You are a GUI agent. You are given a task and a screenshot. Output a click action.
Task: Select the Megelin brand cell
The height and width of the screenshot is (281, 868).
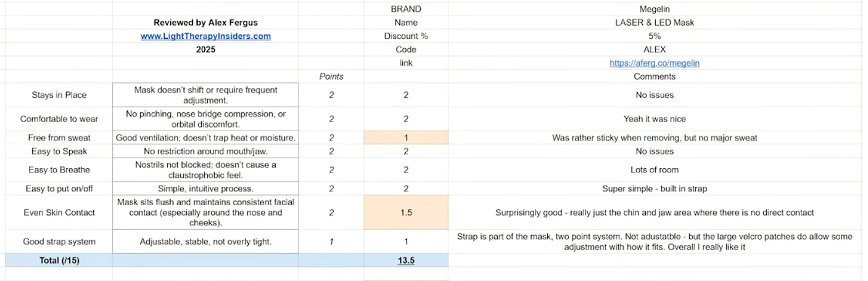[x=655, y=9]
